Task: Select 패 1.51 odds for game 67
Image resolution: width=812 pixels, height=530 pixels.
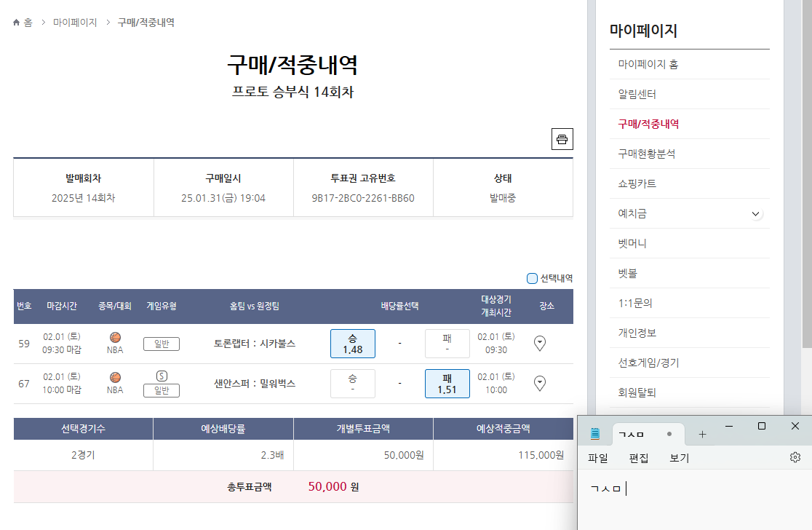Action: [x=447, y=384]
